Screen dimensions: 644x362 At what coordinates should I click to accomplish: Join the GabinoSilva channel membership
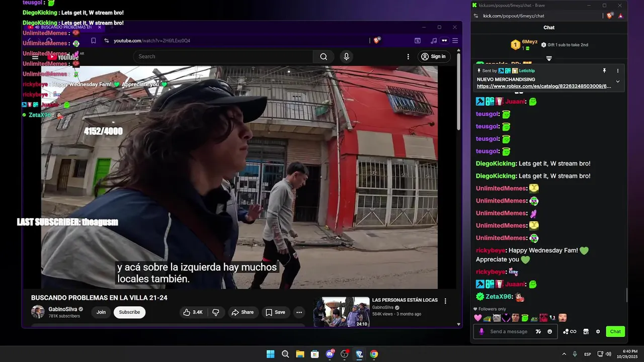(101, 312)
